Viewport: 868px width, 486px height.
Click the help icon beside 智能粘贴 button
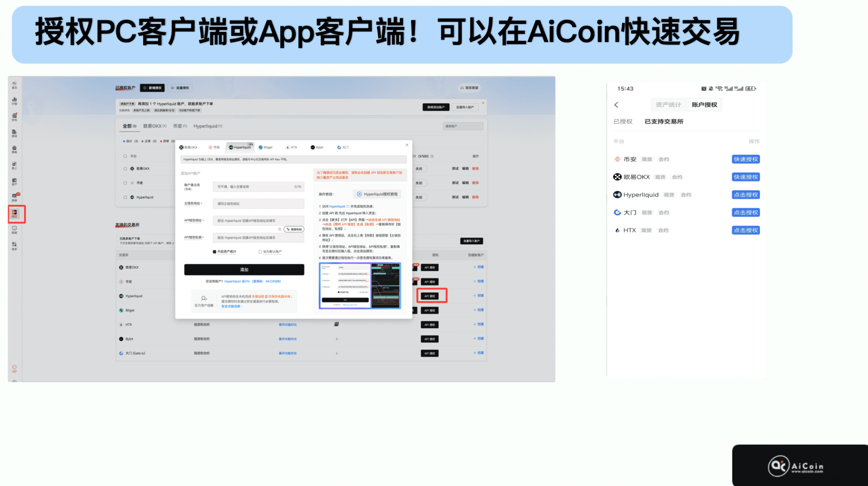click(x=279, y=229)
